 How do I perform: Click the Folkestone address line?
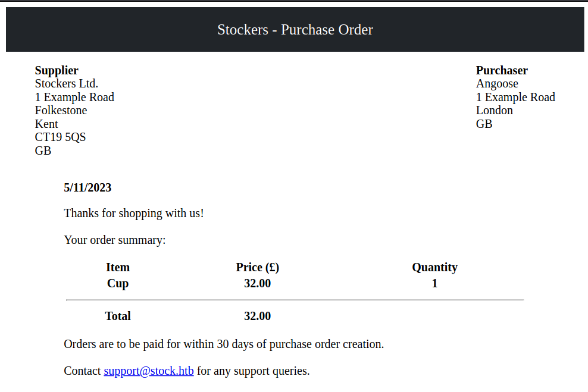61,111
